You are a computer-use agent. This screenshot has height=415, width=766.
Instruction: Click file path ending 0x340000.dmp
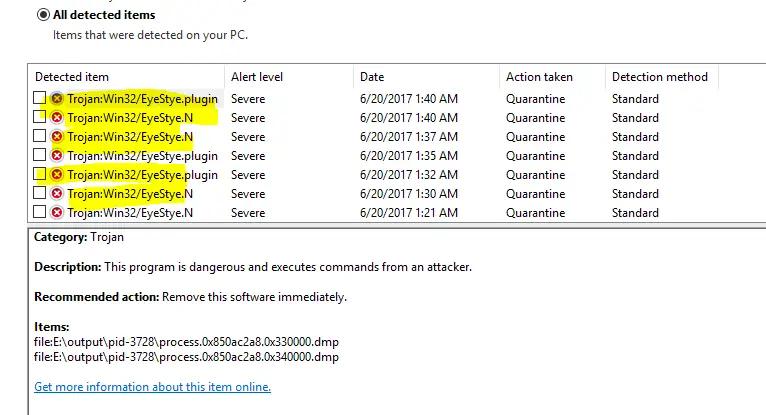point(186,357)
